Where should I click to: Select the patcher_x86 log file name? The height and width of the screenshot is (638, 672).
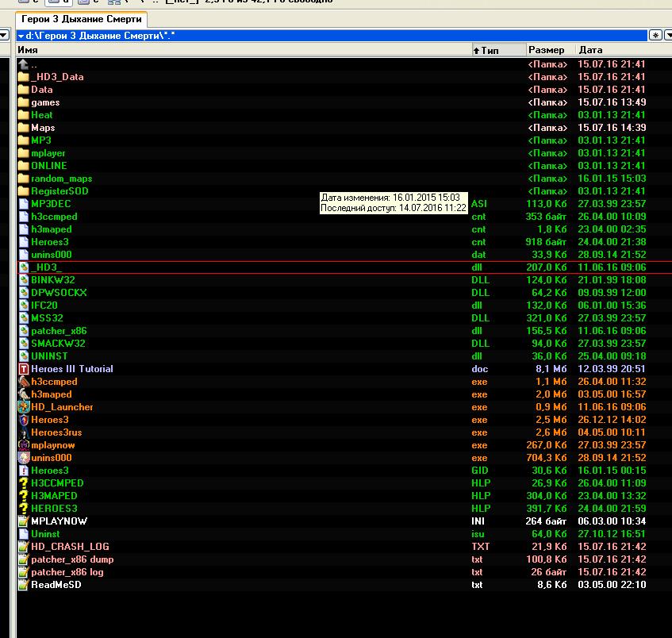click(67, 572)
